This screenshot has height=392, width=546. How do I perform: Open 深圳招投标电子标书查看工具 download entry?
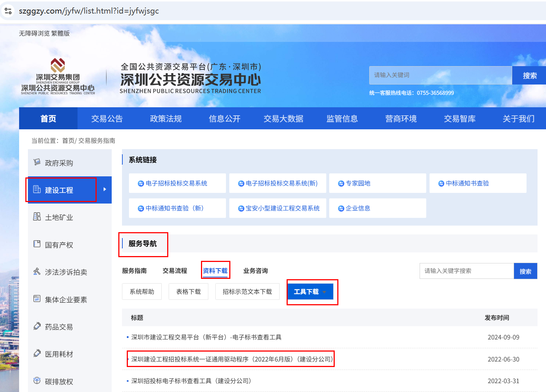click(x=191, y=381)
